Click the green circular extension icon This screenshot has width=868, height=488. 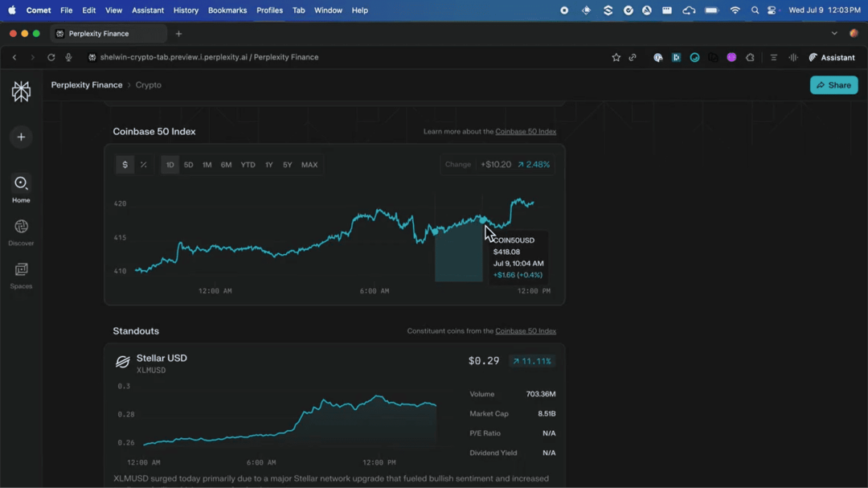tap(694, 57)
